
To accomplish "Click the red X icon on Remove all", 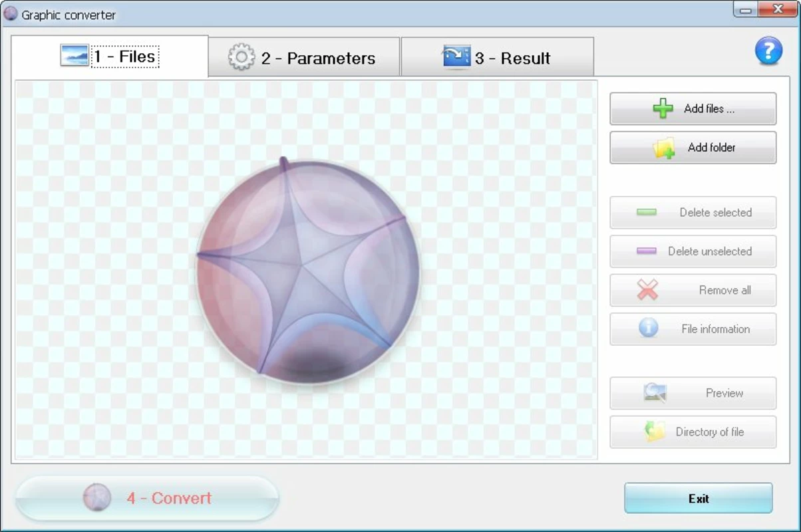I will click(647, 289).
